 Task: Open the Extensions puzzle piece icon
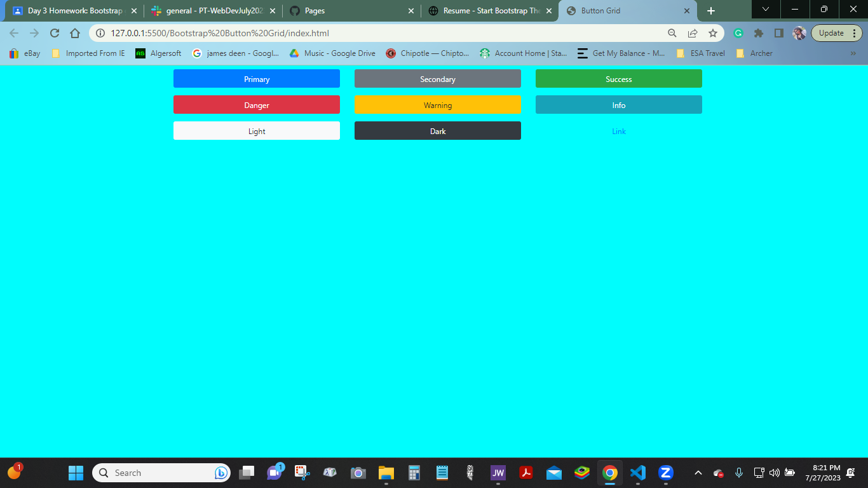click(758, 33)
